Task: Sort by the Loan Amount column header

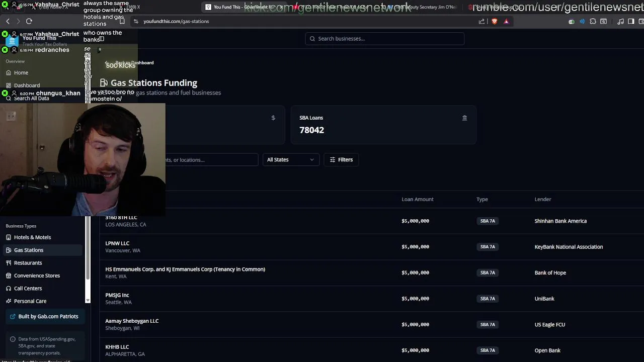Action: point(417,199)
